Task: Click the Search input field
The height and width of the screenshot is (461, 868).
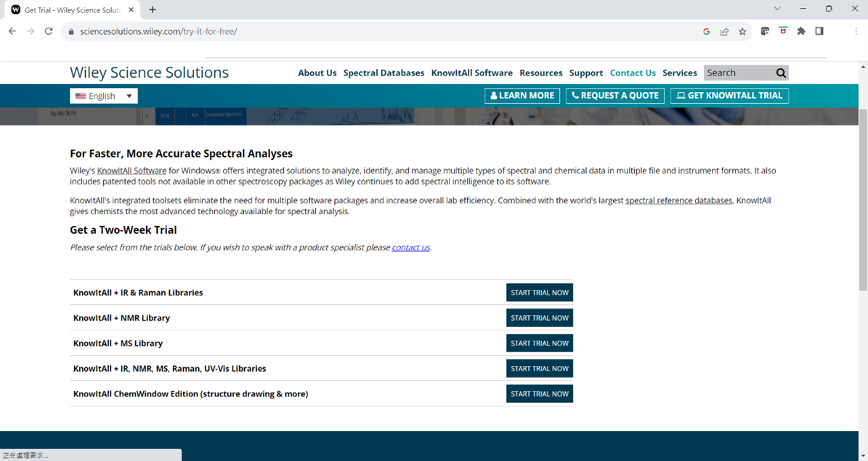Action: coord(739,73)
